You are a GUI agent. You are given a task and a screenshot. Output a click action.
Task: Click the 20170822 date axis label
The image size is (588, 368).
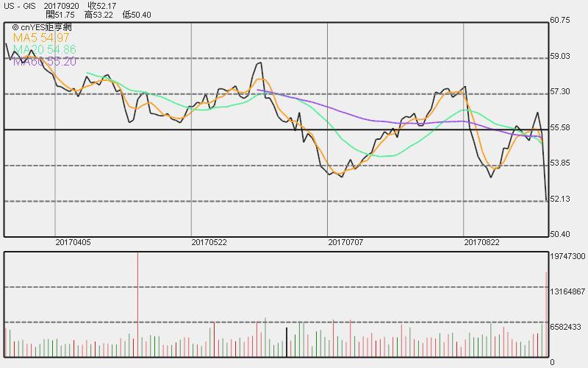(481, 241)
